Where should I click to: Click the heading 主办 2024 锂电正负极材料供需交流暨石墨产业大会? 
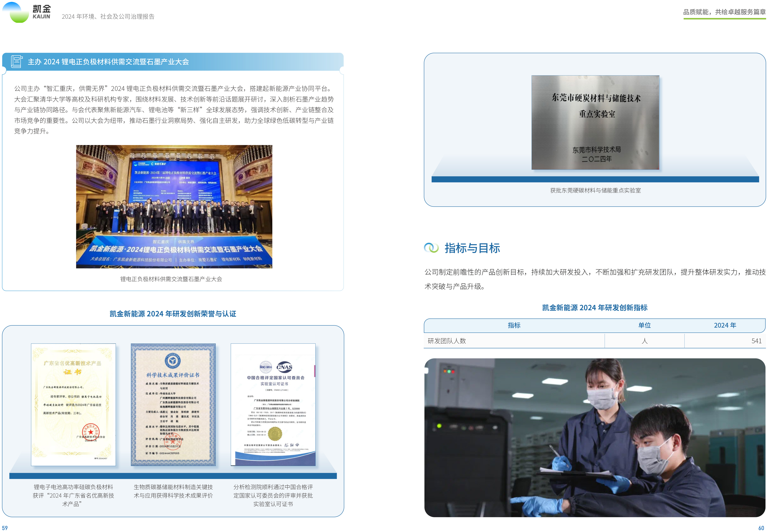pos(108,62)
